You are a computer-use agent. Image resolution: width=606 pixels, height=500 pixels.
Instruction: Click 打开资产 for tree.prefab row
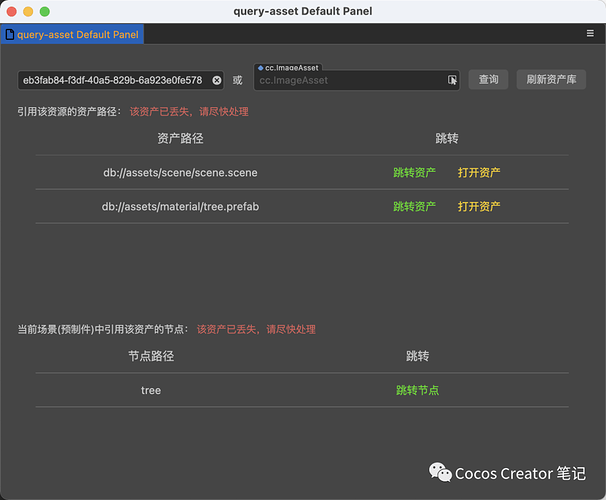[x=479, y=206]
